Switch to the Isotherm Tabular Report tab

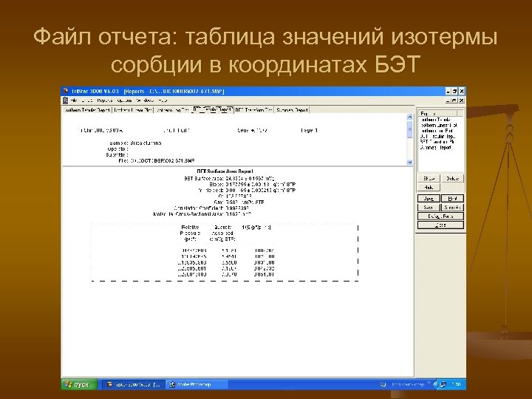point(87,110)
